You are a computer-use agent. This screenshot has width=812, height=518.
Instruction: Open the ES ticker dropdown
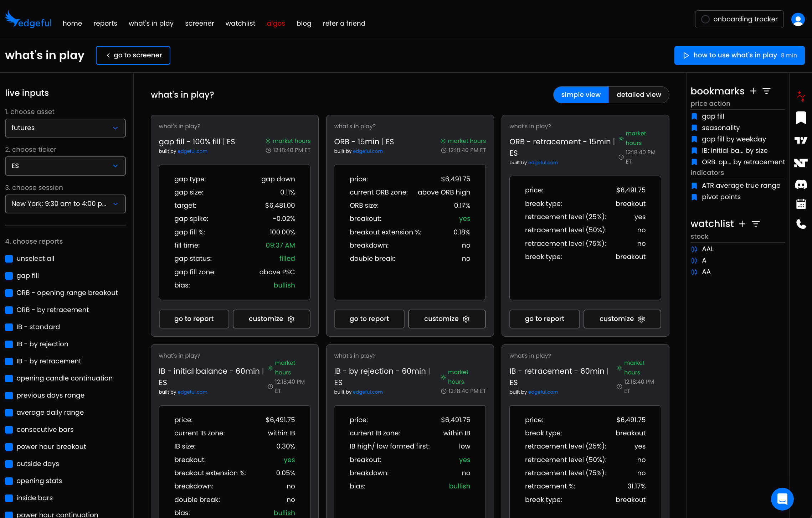65,166
